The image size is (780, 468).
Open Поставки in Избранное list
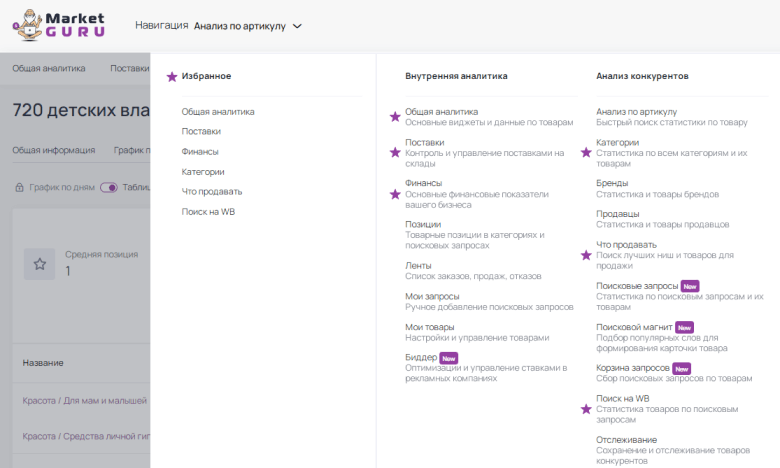pos(201,131)
